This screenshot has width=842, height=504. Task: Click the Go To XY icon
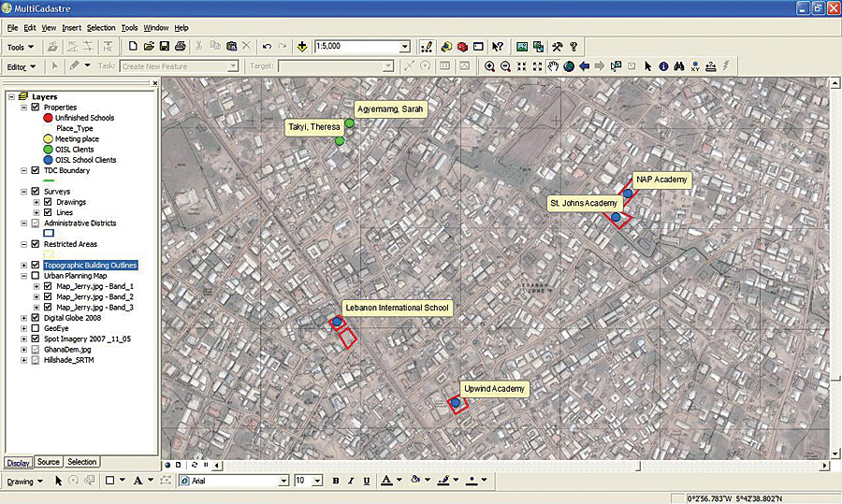tap(695, 66)
